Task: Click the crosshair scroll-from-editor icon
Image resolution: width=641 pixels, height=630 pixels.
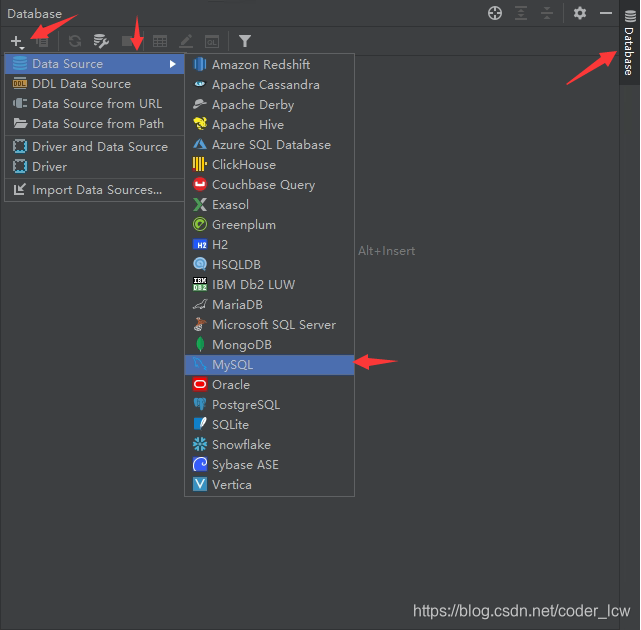Action: pyautogui.click(x=495, y=13)
